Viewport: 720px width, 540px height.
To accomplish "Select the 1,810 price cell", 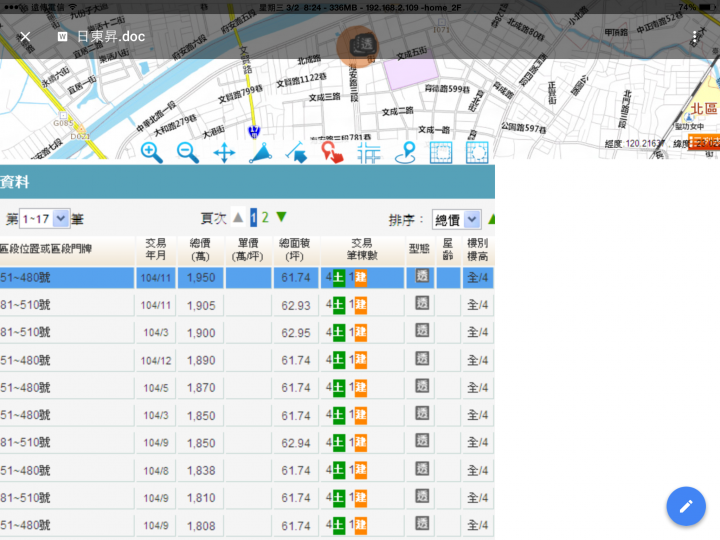I will coord(201,498).
